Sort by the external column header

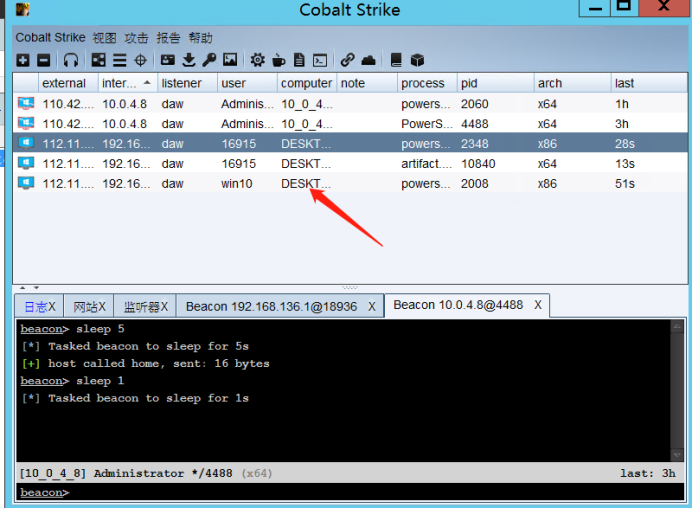click(68, 83)
